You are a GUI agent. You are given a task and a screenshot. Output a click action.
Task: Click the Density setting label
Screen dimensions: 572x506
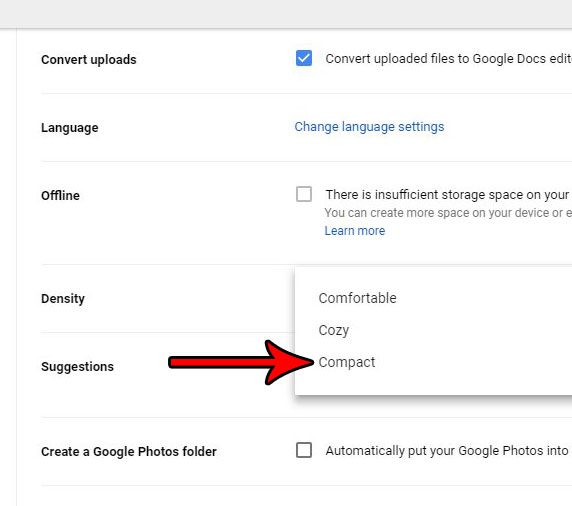(63, 299)
